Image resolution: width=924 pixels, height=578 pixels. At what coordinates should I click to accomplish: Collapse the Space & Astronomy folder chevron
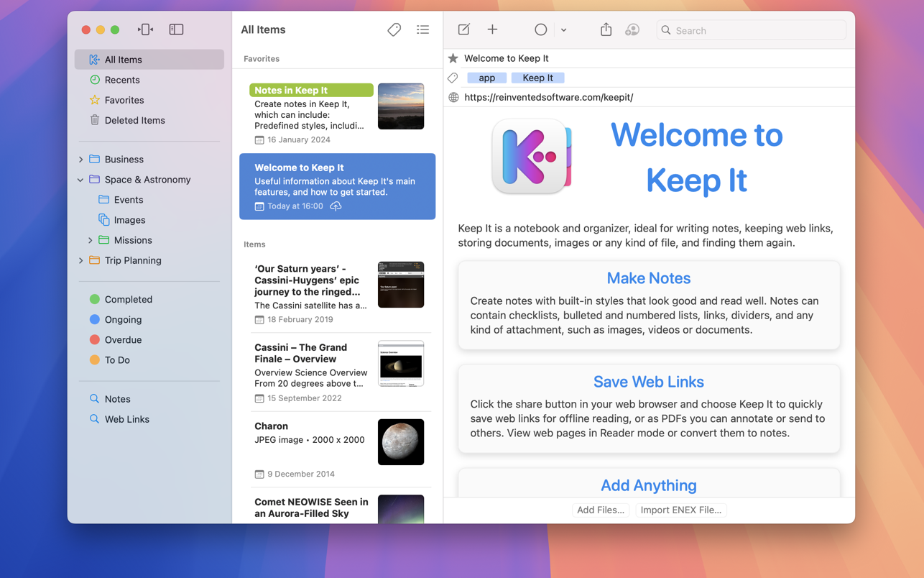(80, 180)
